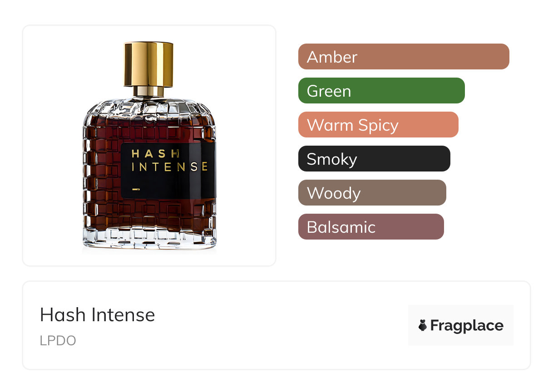
Task: Open the perfume bottle product image
Action: [x=149, y=146]
